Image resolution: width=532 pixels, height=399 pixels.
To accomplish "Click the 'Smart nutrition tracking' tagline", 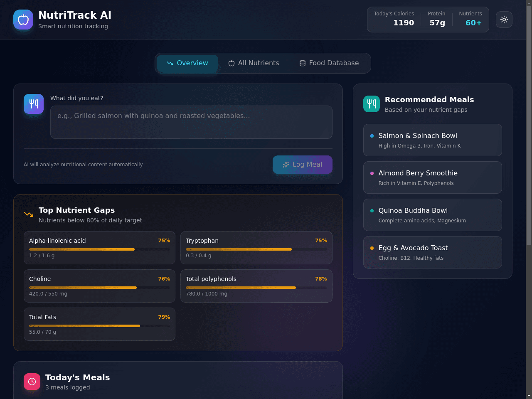I will coord(73,26).
